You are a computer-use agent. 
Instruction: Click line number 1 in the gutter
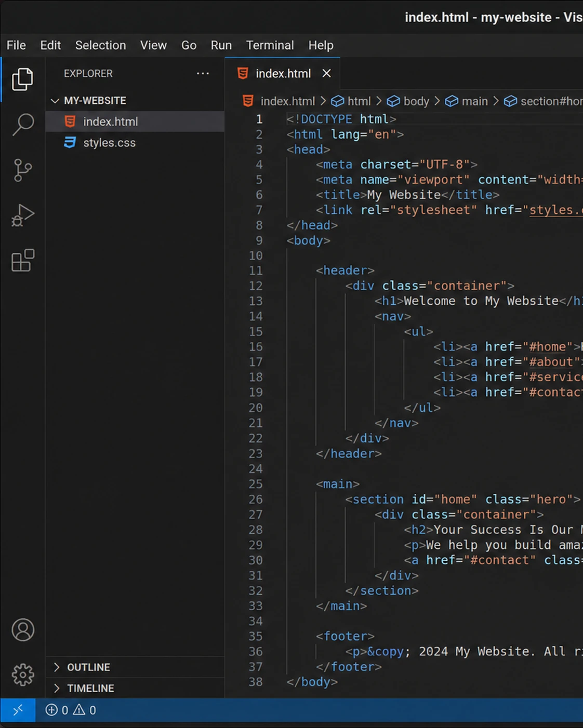[259, 119]
